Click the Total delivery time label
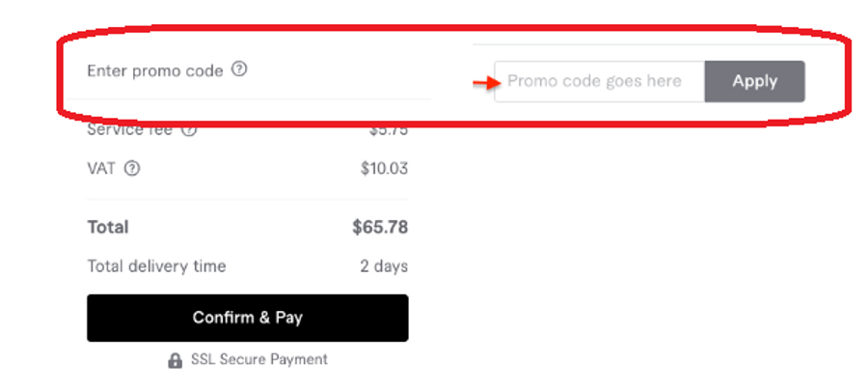Screen dimensions: 868x390 156,265
